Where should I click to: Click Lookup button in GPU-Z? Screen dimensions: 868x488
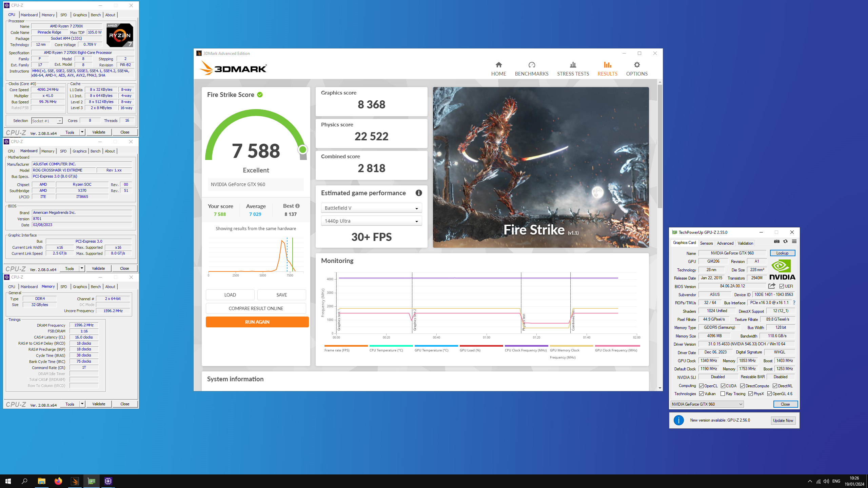pyautogui.click(x=782, y=253)
